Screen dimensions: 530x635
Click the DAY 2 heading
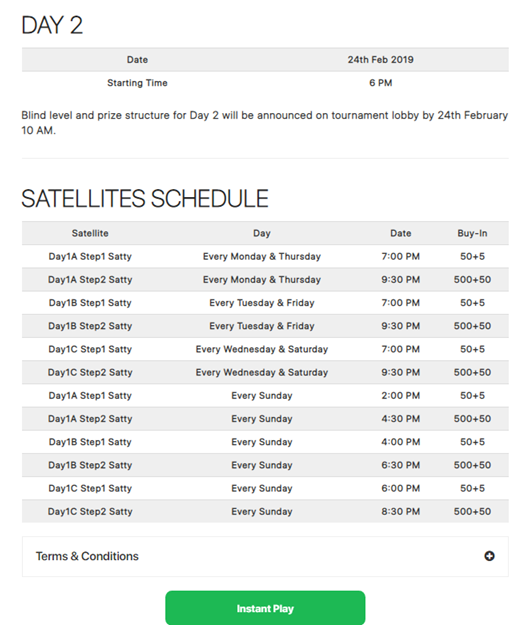coord(52,25)
